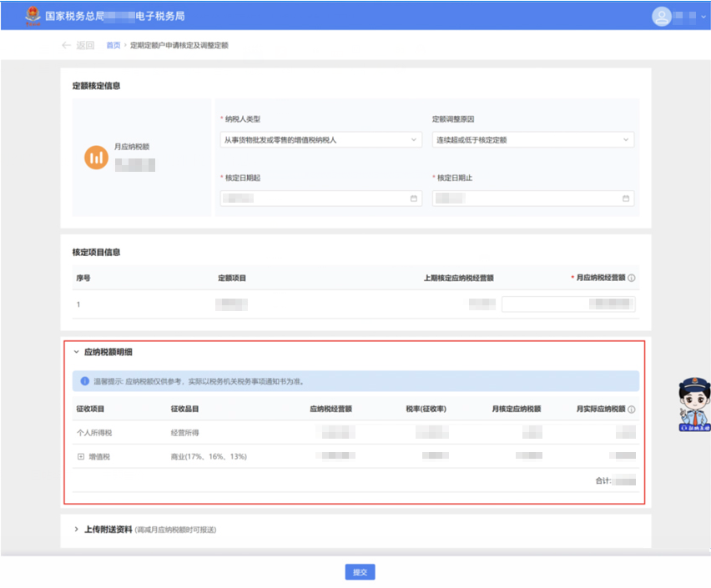Screen dimensions: 711x588
Task: Open calendar icon for 核定日期止
Action: (626, 199)
